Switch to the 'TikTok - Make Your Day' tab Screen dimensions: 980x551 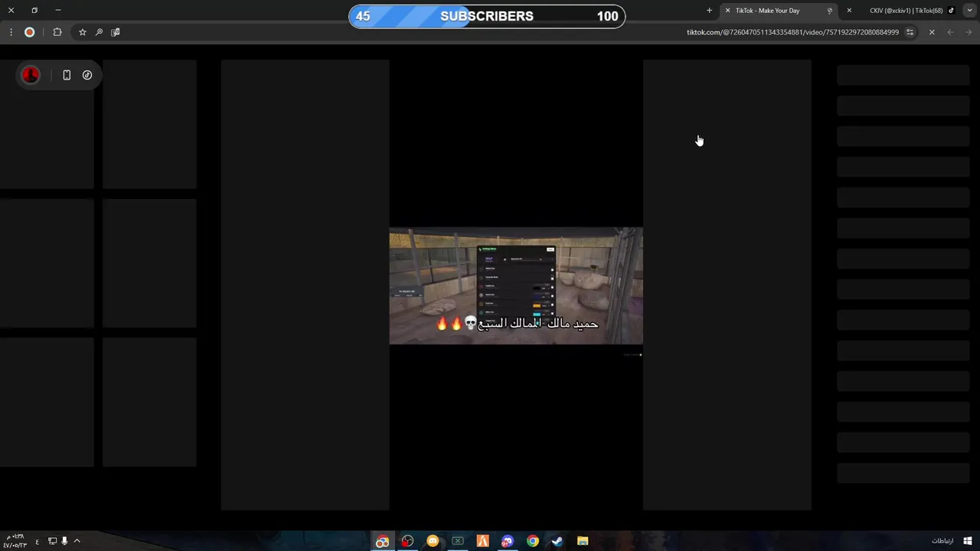[x=778, y=11]
